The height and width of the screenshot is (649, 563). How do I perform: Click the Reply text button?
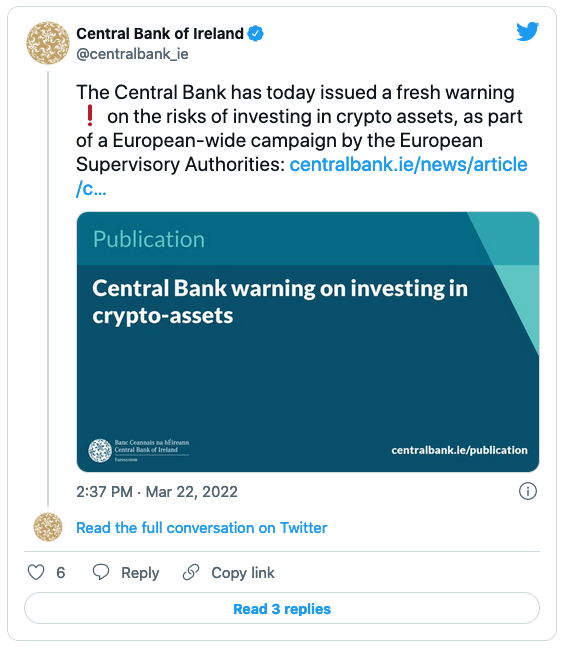[x=140, y=573]
